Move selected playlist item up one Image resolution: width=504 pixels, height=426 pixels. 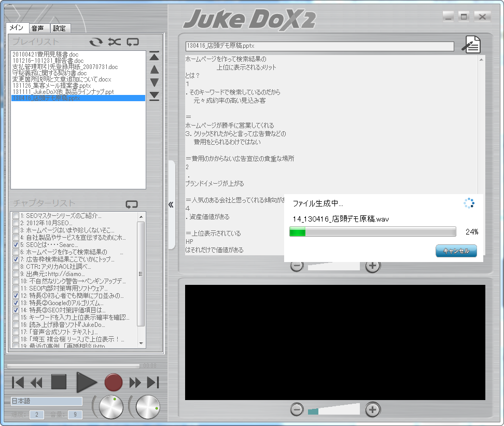tap(155, 70)
